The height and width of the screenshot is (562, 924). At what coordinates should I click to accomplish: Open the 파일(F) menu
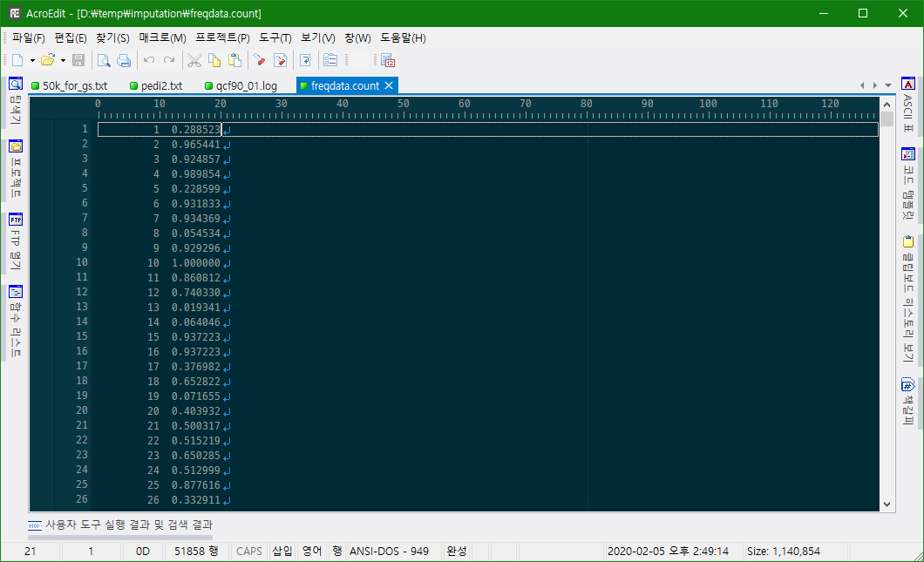[x=28, y=37]
